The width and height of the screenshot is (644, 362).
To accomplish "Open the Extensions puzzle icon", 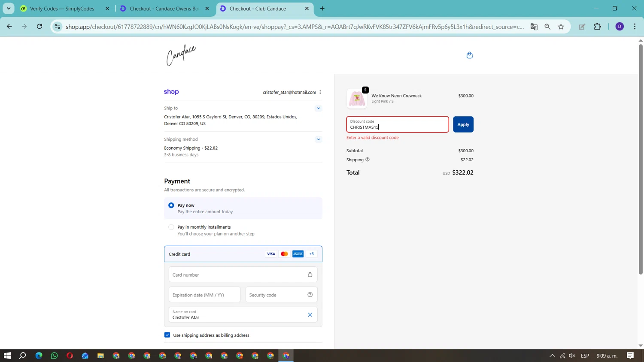I will pyautogui.click(x=597, y=27).
